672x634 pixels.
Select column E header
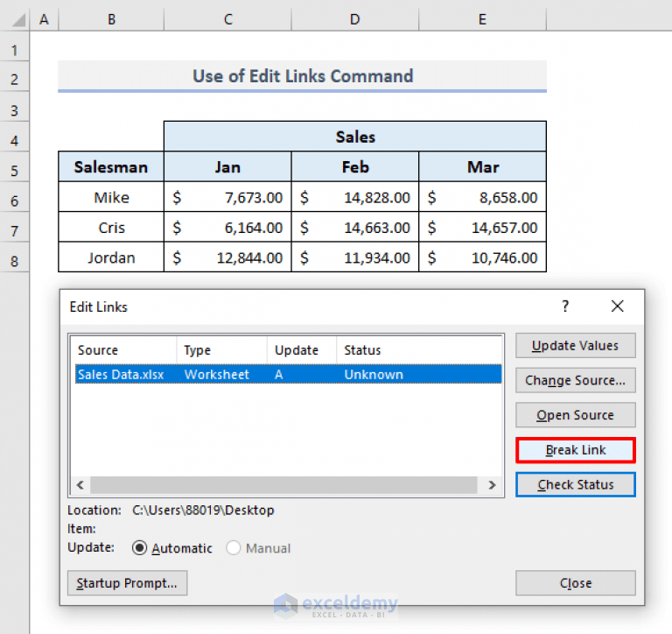tap(483, 19)
